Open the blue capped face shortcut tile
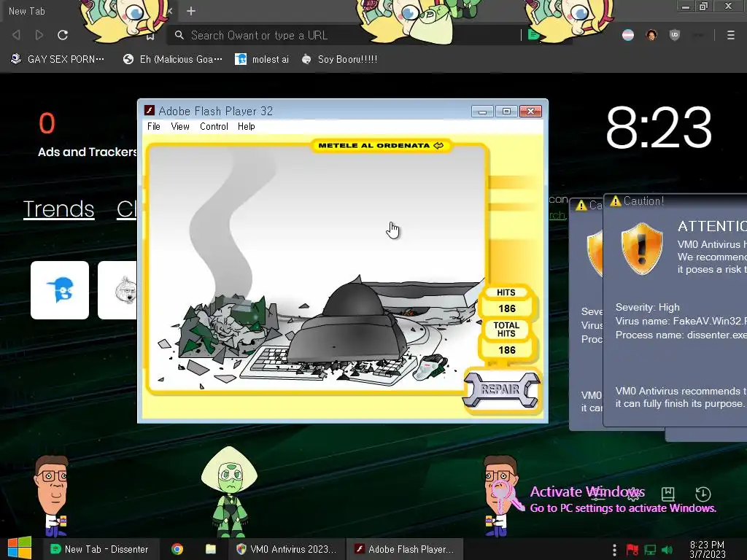 tap(60, 290)
